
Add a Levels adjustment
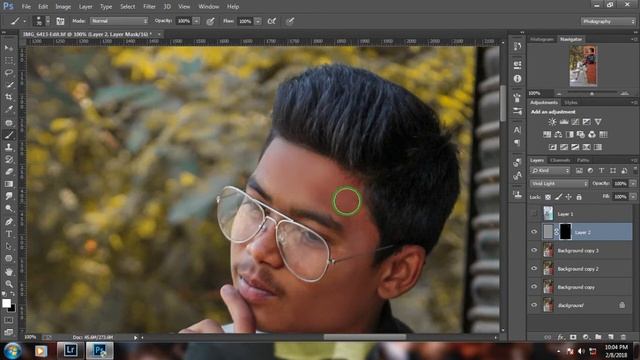coord(564,122)
